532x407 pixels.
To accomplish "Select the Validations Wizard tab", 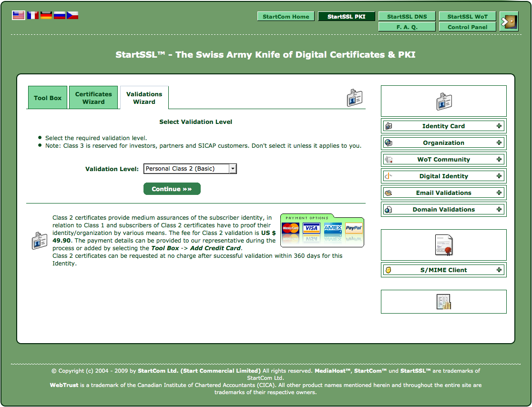I will [144, 98].
